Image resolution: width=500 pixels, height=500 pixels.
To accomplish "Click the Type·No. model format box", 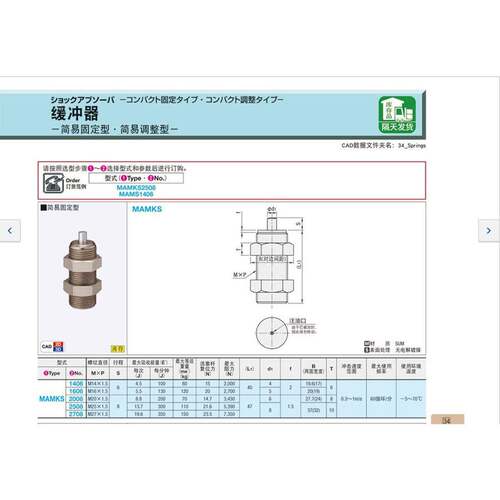I will (136, 178).
